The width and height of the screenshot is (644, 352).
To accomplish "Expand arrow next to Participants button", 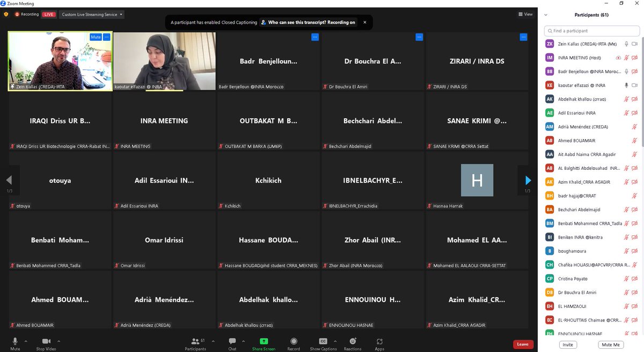I will [213, 341].
